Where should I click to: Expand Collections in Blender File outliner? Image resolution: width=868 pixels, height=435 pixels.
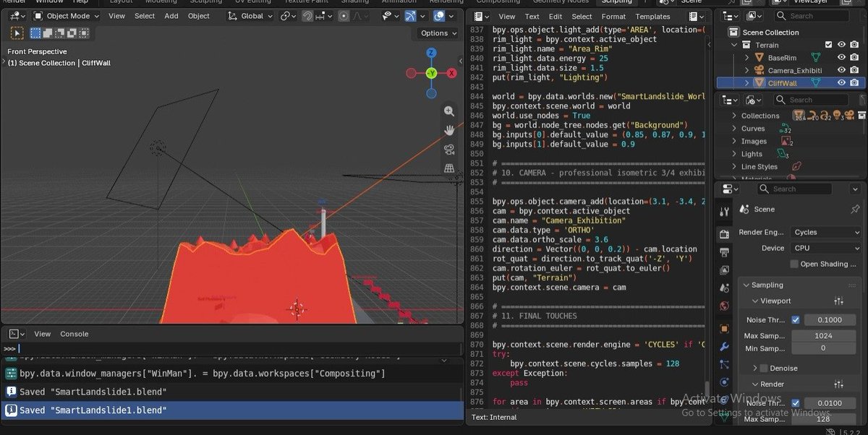(x=735, y=116)
